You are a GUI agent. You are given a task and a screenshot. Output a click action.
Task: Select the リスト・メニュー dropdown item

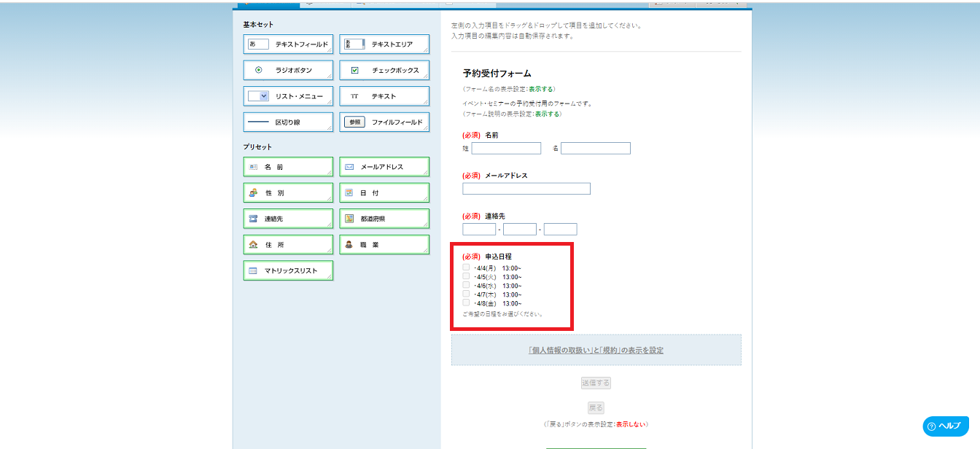click(x=288, y=96)
